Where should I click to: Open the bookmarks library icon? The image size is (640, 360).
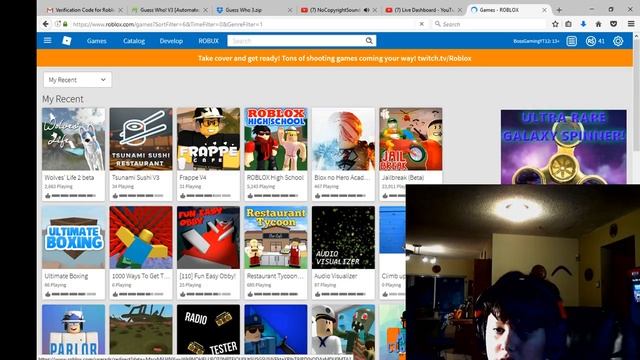[x=569, y=24]
